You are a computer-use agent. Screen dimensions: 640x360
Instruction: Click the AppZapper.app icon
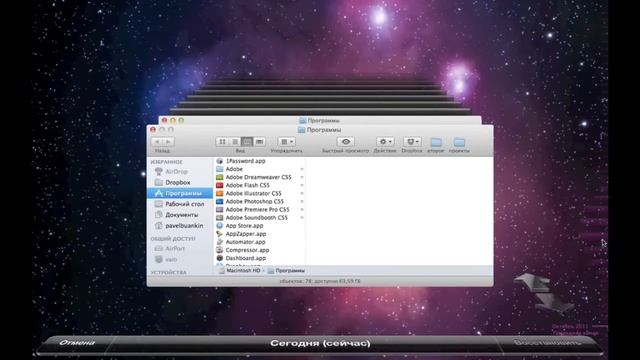[220, 234]
